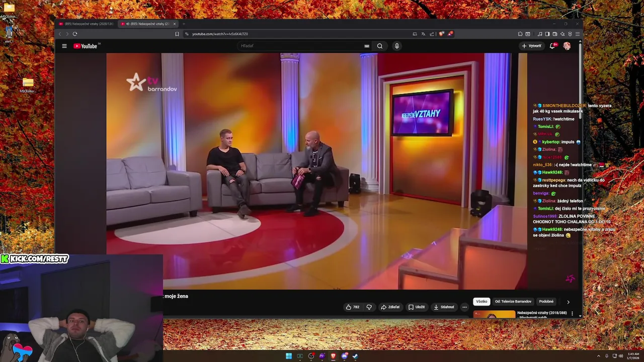Share the video via Zdieľať
This screenshot has height=362, width=644.
pos(390,307)
